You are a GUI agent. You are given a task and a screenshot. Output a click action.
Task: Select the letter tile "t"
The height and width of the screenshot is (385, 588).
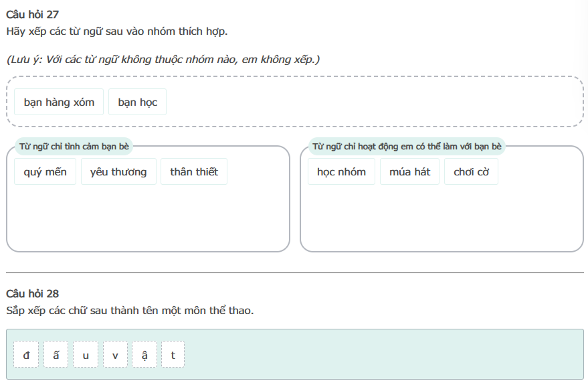tap(173, 355)
